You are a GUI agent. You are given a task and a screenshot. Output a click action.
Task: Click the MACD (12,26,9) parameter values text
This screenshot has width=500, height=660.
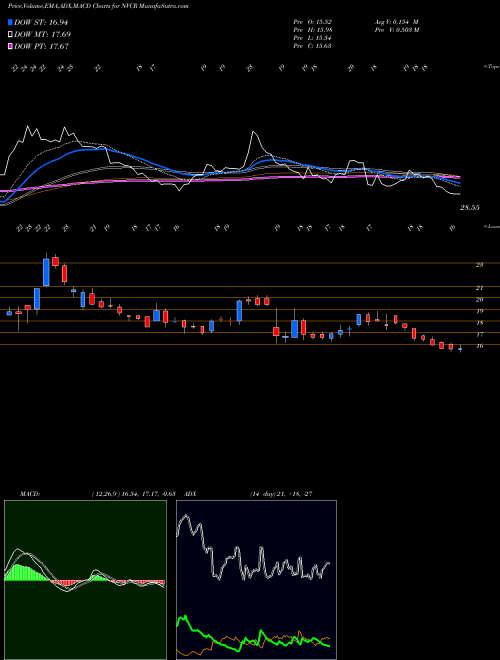coord(133,494)
